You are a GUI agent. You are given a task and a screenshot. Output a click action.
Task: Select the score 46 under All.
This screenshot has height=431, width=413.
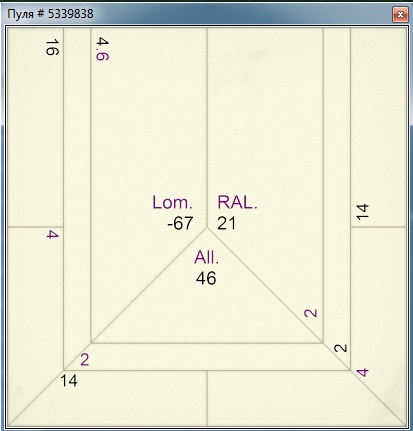click(206, 278)
